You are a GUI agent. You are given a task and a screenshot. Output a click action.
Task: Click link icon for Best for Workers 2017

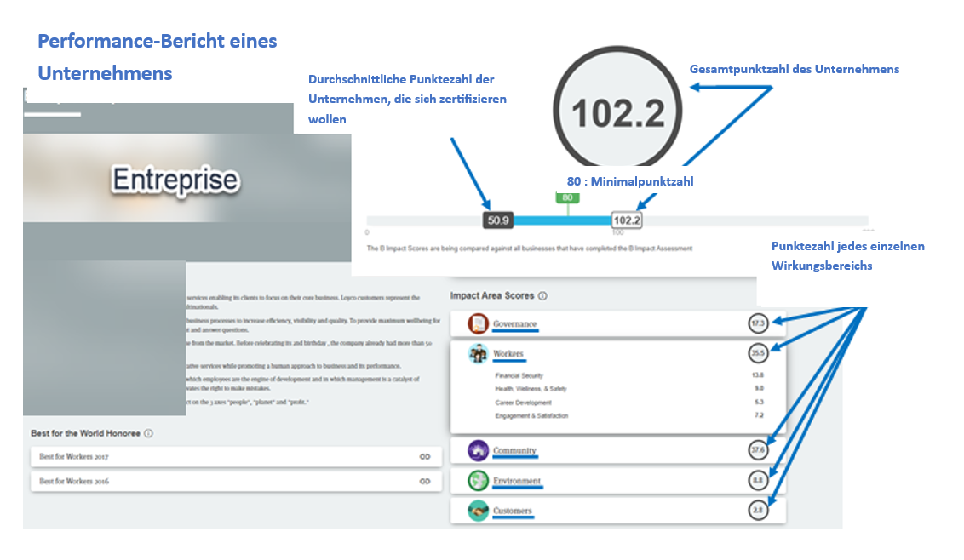click(425, 457)
